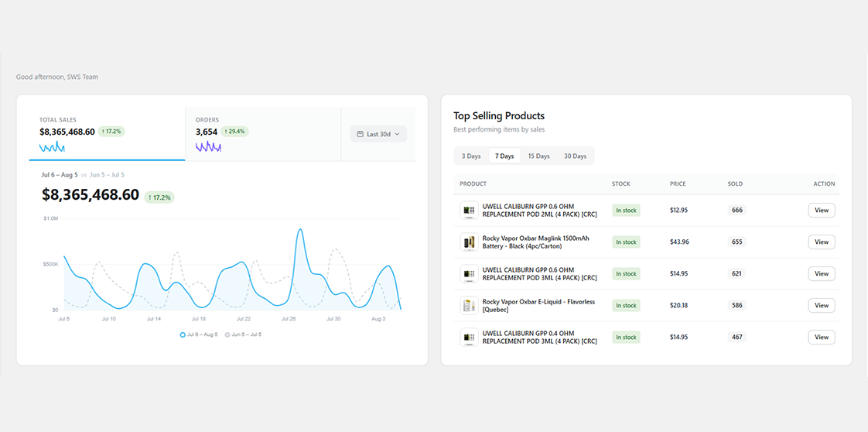Screen dimensions: 868x432
Task: Click the PRODUCT column header
Action: [x=473, y=184]
